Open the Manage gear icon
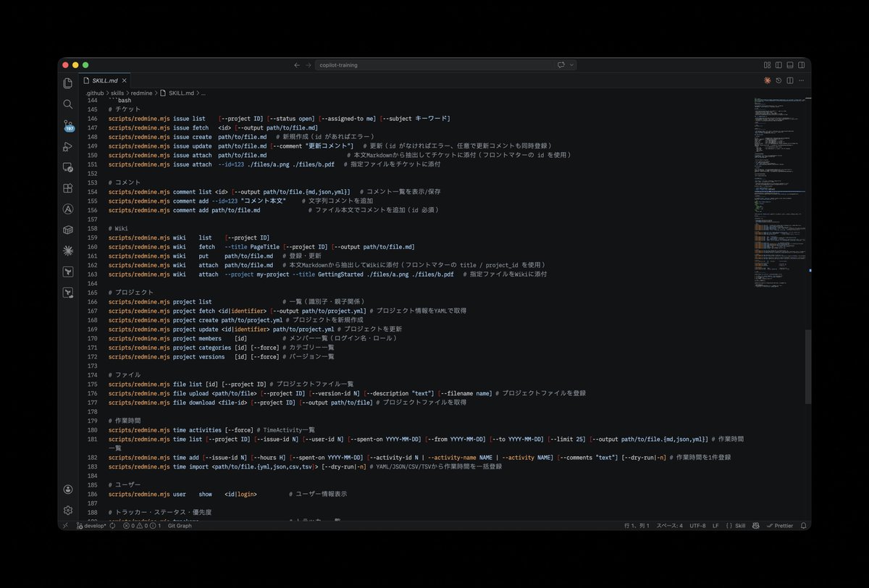This screenshot has width=869, height=588. 68,510
